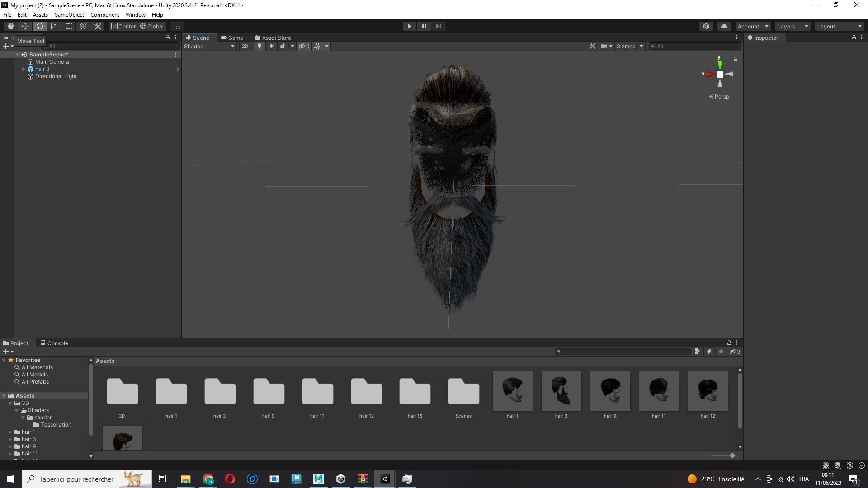The width and height of the screenshot is (868, 488).
Task: Click the background tasks checkmark icon
Action: (x=861, y=465)
